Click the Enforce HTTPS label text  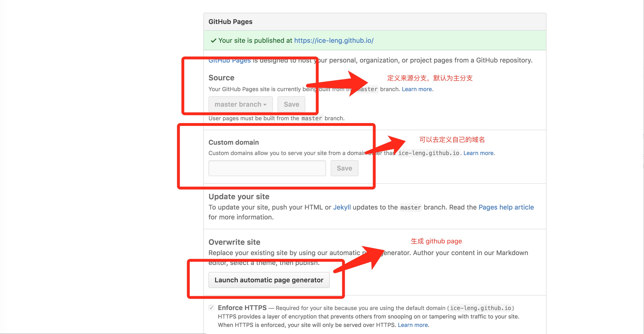[242, 307]
